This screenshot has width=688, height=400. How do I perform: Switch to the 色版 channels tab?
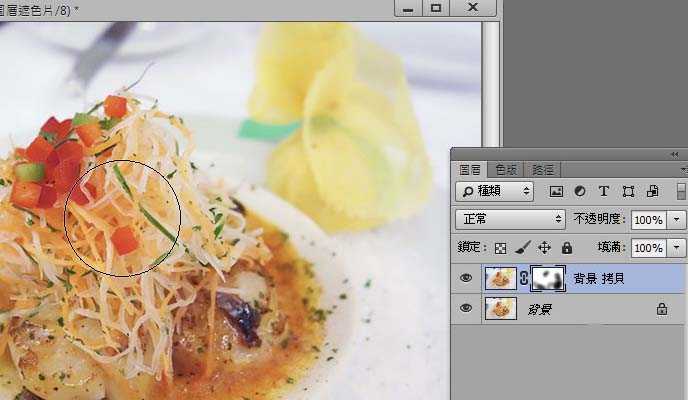click(507, 170)
